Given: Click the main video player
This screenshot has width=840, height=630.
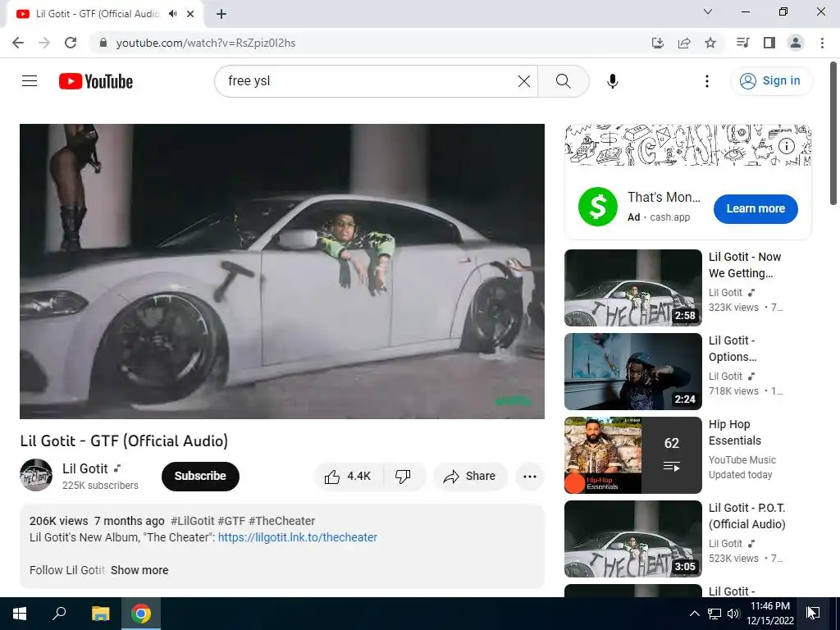Looking at the screenshot, I should pyautogui.click(x=282, y=271).
